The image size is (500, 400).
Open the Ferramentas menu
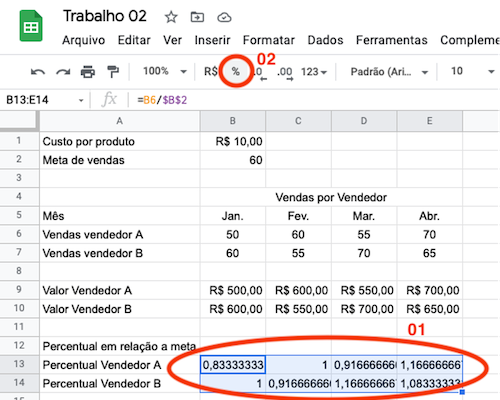pyautogui.click(x=392, y=40)
